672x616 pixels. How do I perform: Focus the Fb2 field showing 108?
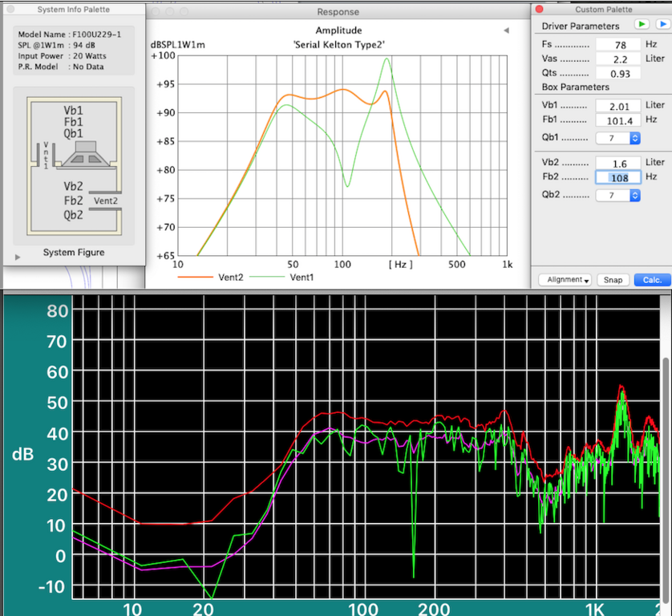(x=617, y=177)
